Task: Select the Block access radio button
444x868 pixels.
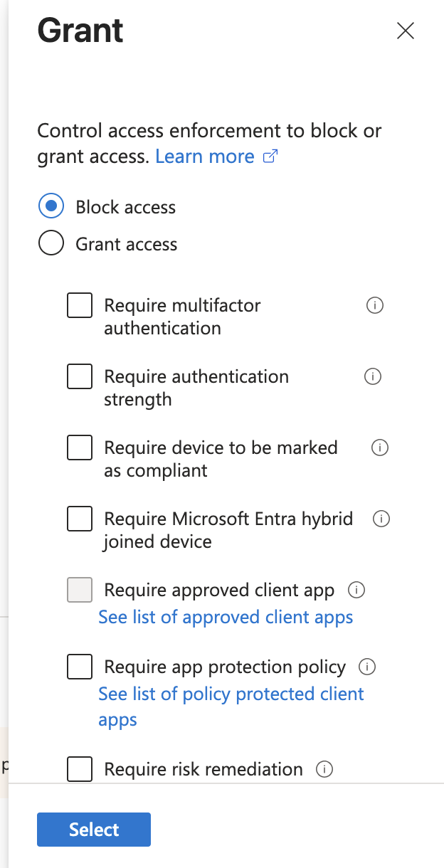Action: [x=51, y=207]
